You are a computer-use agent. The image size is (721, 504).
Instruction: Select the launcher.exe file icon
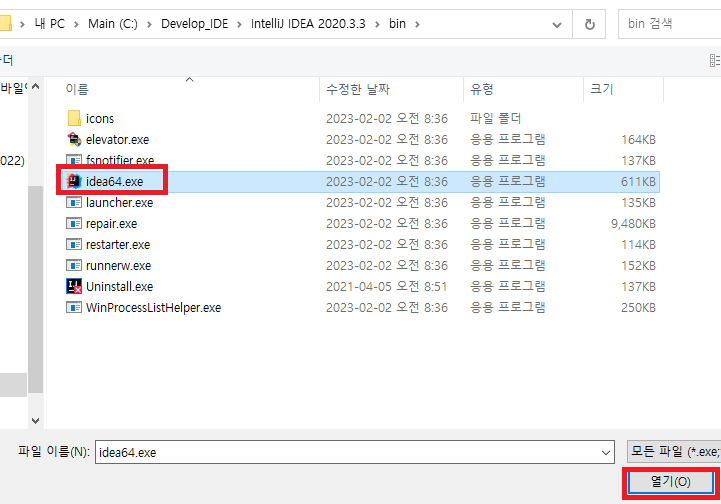coord(74,202)
